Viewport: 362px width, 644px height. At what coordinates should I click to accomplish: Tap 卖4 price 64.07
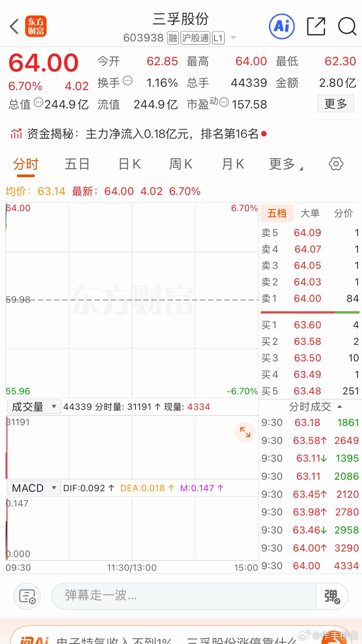pos(308,249)
